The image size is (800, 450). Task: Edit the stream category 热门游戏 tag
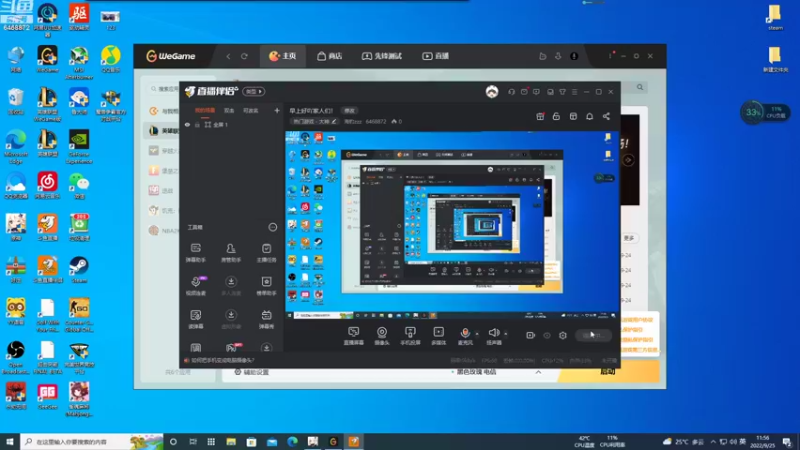(x=314, y=121)
